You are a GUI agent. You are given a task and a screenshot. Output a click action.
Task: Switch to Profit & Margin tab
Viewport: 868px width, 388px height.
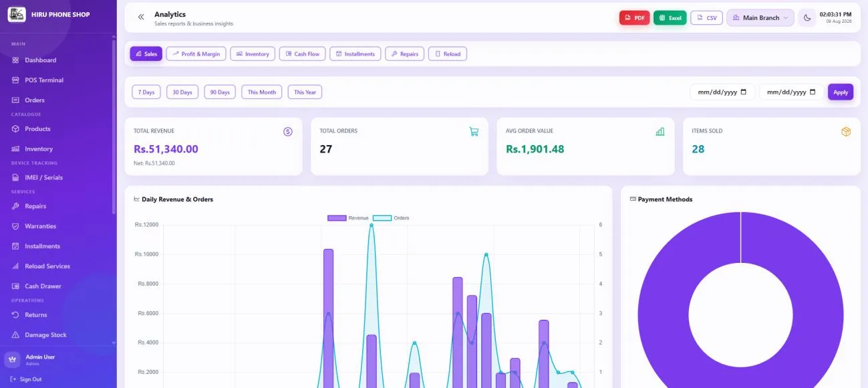[x=196, y=54]
